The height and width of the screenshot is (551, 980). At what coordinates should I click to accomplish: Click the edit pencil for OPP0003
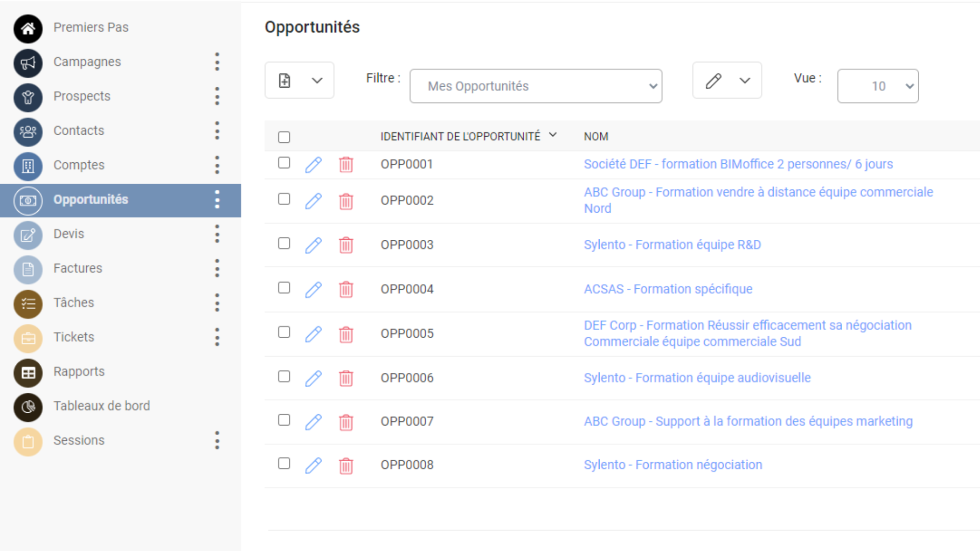pos(313,245)
